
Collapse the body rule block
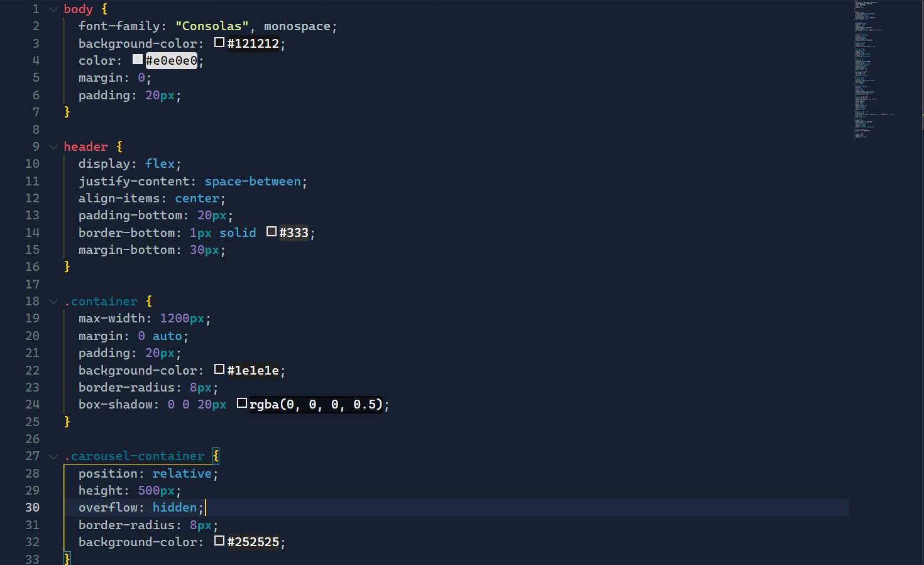pyautogui.click(x=53, y=9)
